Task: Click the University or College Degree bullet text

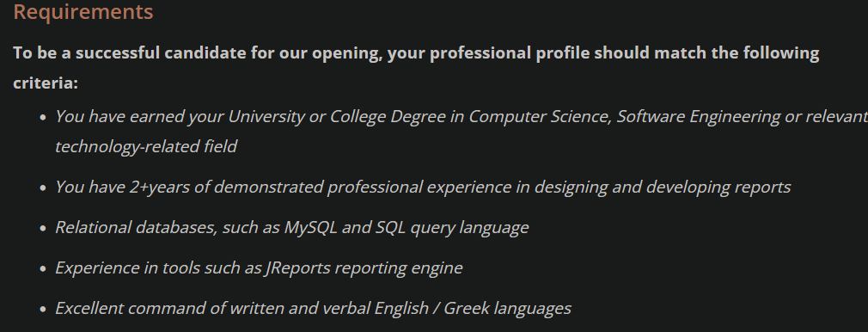Action: tap(462, 132)
